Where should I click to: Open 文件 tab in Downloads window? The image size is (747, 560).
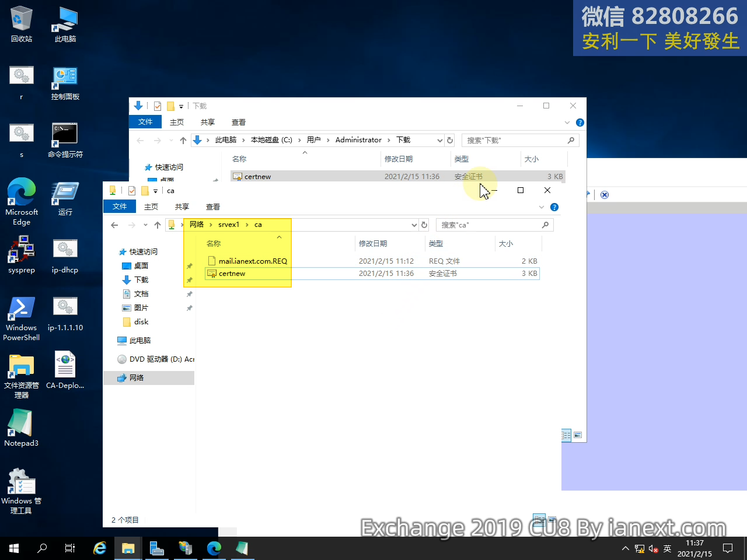pyautogui.click(x=145, y=122)
